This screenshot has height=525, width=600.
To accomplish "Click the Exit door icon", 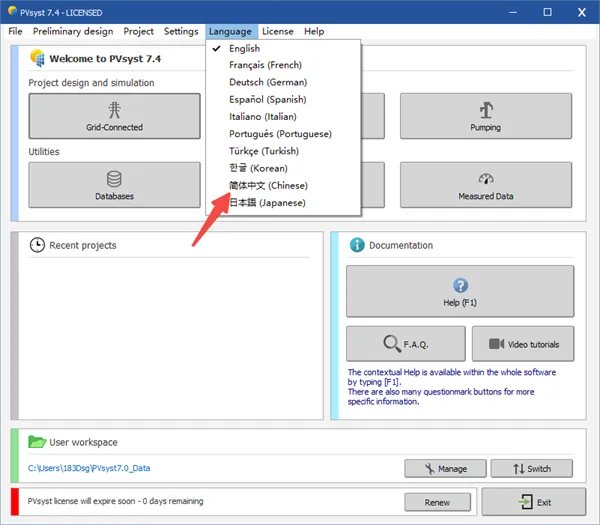I will point(525,502).
